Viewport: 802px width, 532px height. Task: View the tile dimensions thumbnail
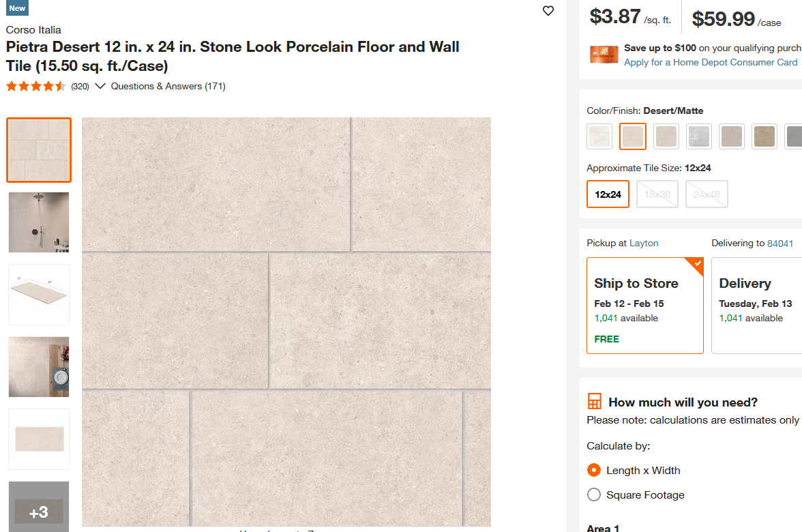tap(39, 295)
